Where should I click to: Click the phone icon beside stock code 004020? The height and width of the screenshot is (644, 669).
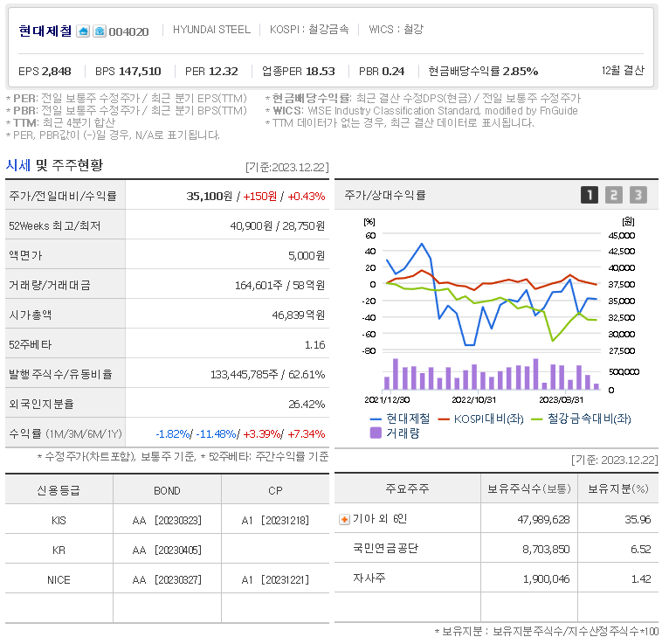(100, 31)
